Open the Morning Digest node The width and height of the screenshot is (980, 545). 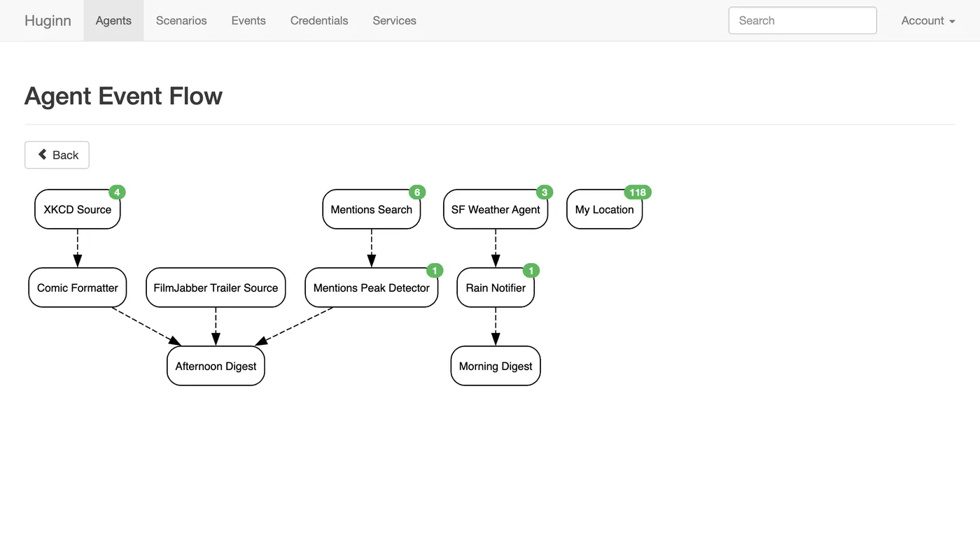[x=496, y=366]
